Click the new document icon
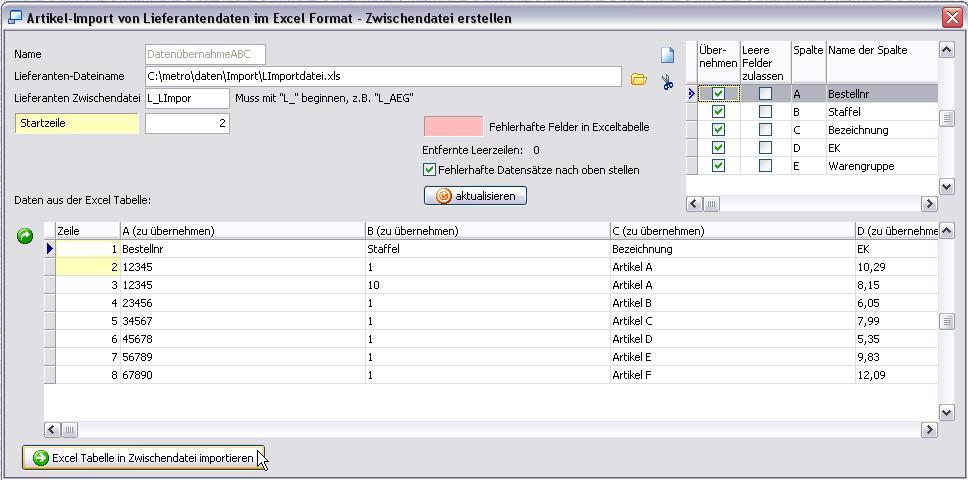 [667, 55]
